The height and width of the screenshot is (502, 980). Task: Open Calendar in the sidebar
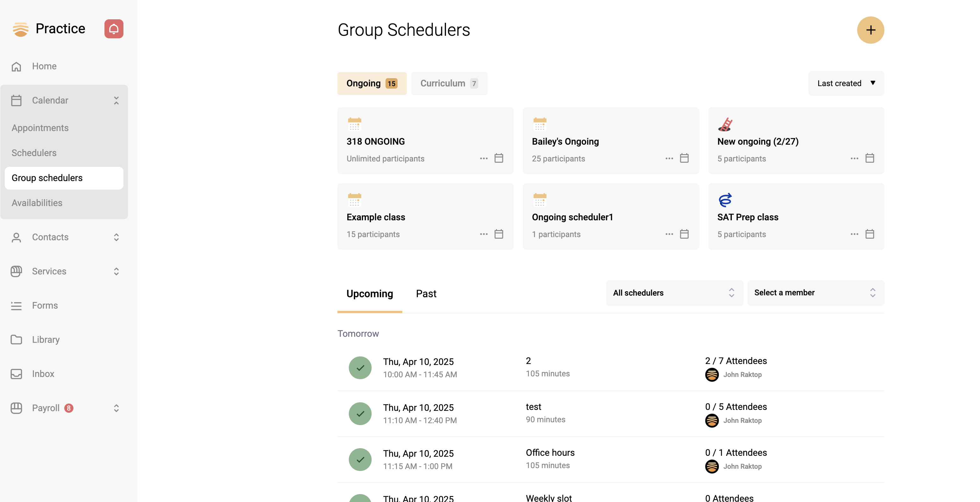[x=50, y=100]
